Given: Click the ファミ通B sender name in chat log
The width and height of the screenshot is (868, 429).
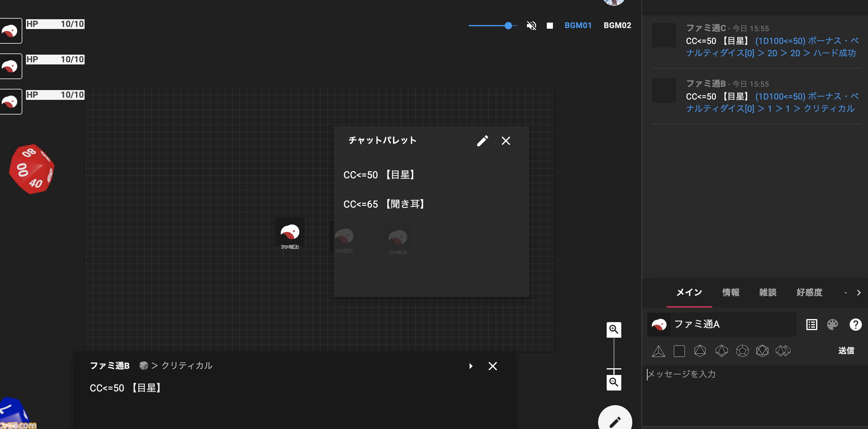Looking at the screenshot, I should click(706, 84).
